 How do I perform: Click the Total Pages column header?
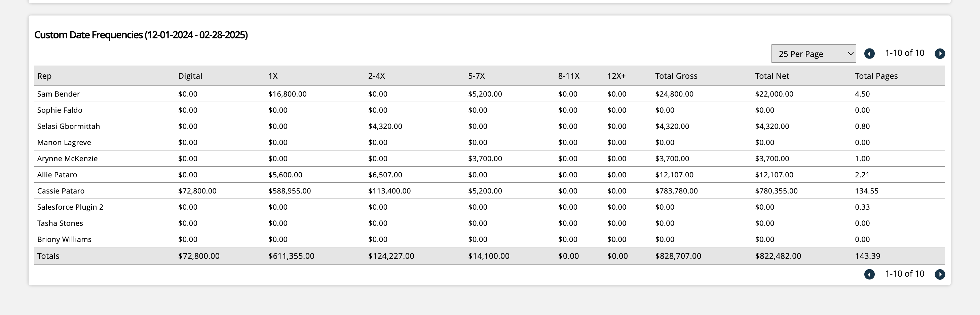click(x=876, y=76)
